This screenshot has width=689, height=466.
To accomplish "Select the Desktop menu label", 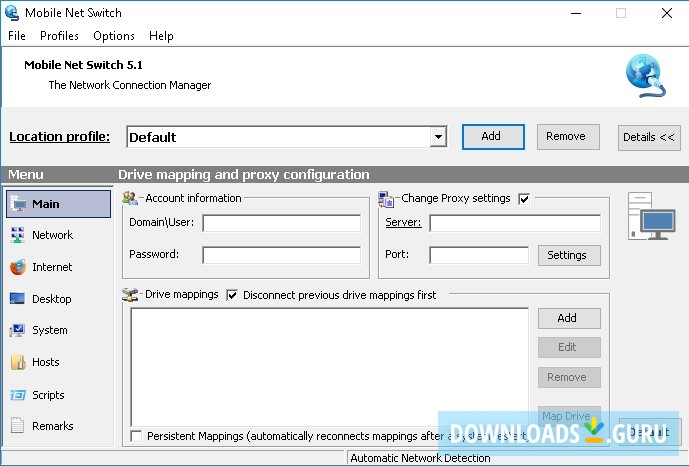I will pyautogui.click(x=51, y=299).
